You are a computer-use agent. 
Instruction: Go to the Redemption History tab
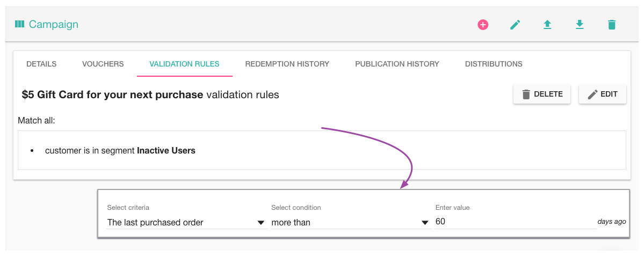point(287,64)
